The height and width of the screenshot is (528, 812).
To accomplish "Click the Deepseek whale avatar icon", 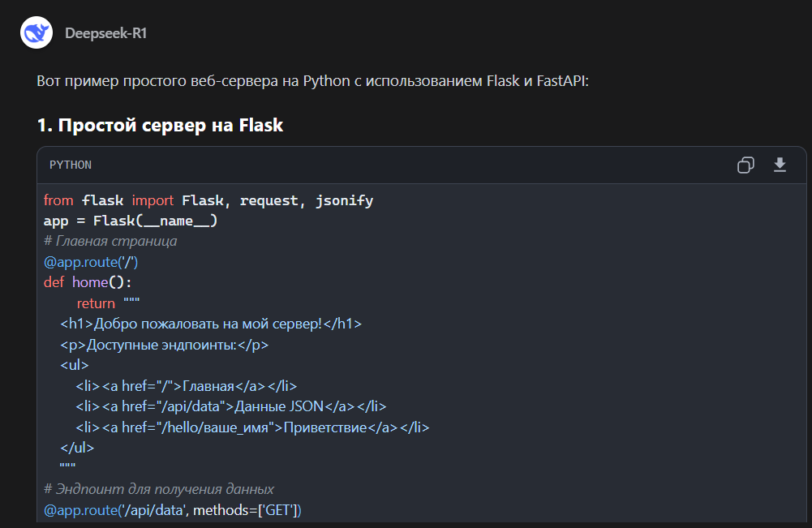I will [37, 32].
